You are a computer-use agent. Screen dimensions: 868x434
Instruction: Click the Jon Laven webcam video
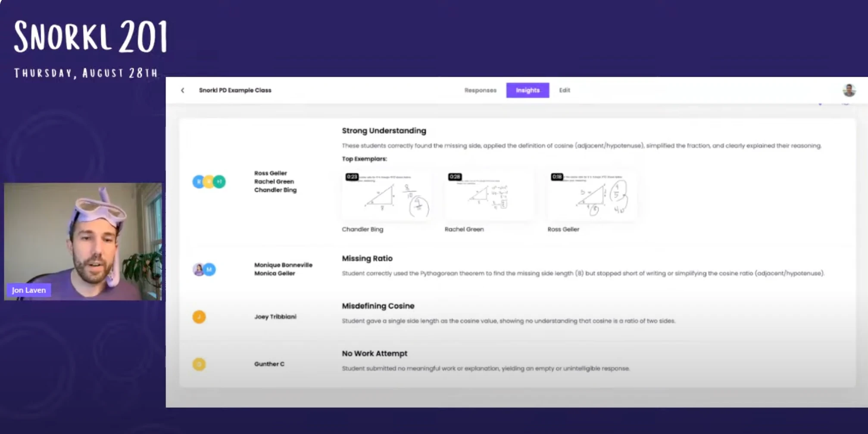[x=83, y=242]
